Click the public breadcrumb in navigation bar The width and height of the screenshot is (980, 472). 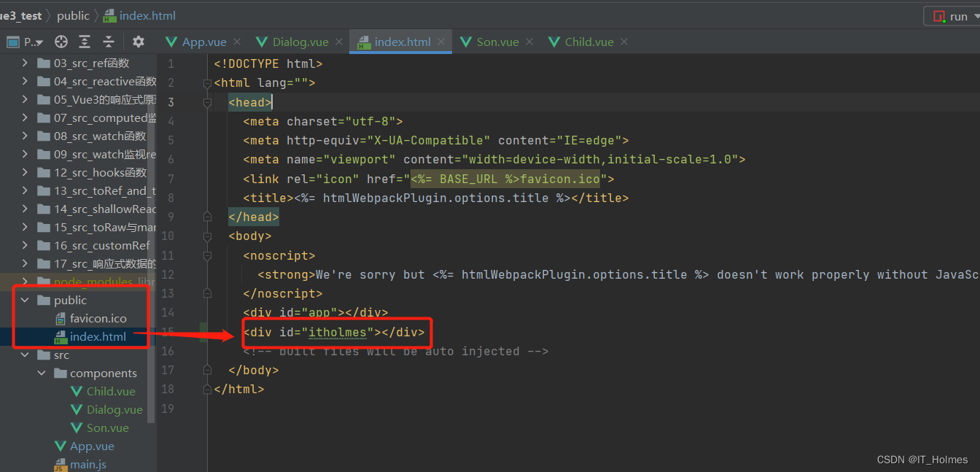point(73,15)
